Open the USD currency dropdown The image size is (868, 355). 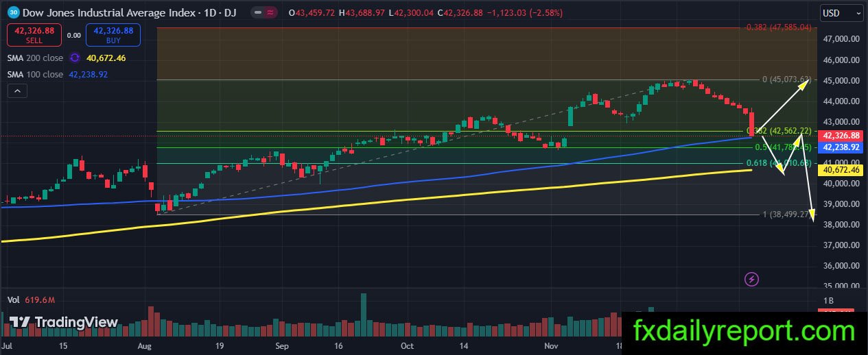(841, 12)
